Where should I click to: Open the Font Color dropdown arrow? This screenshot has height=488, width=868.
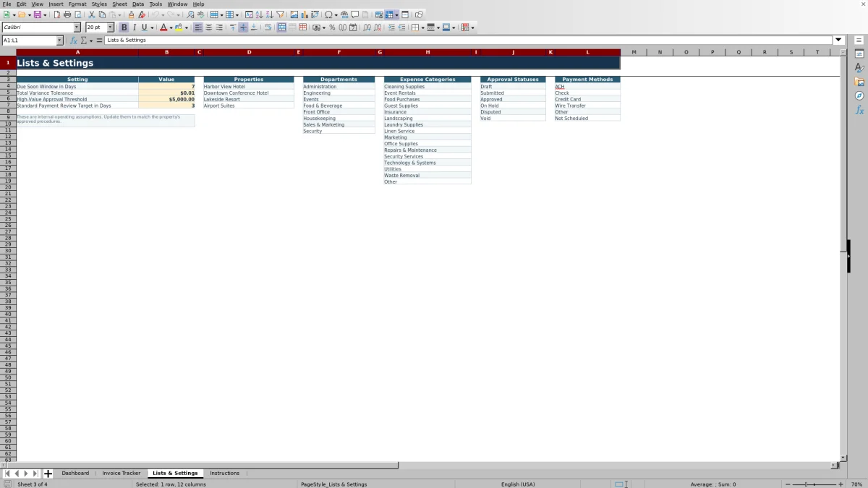pyautogui.click(x=171, y=28)
